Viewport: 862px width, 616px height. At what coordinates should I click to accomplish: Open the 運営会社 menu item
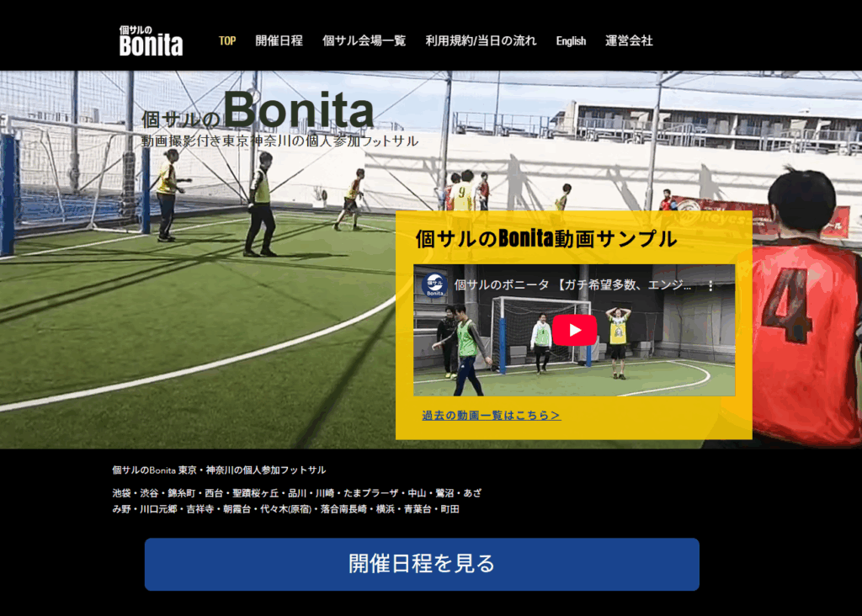click(629, 40)
